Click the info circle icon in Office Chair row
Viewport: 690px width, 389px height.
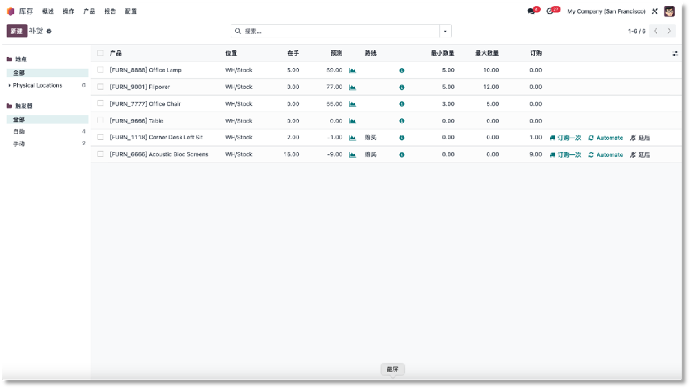pyautogui.click(x=402, y=104)
